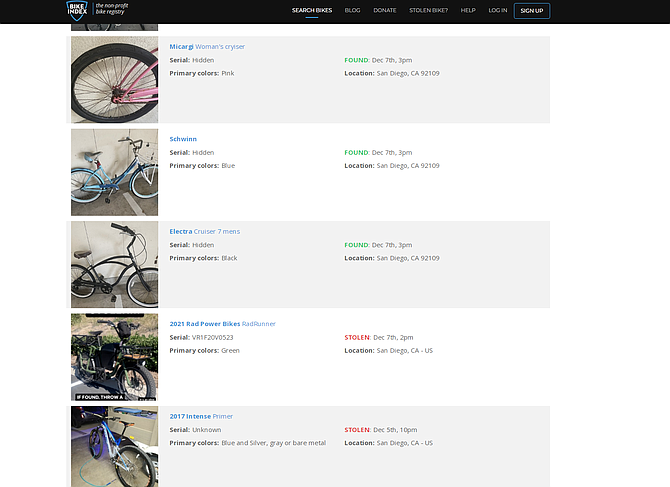
Task: Select the serial number VR1F20V0523
Action: point(212,337)
